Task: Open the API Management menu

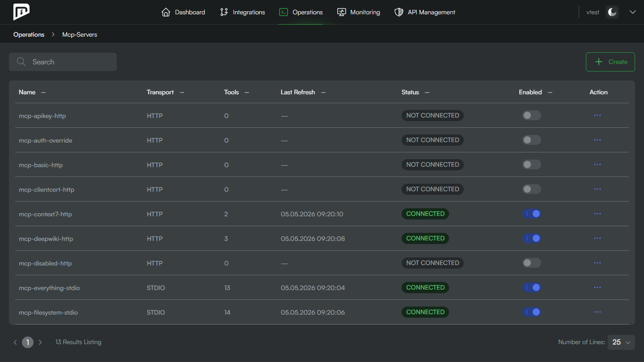Action: click(x=425, y=12)
